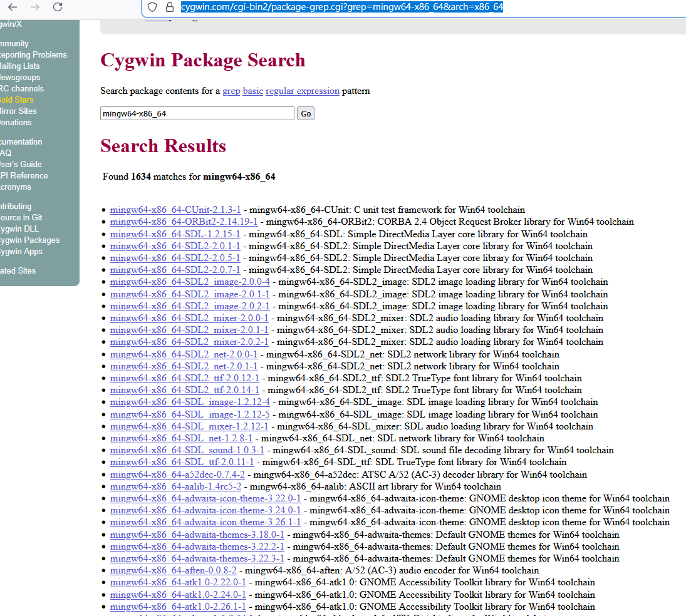Screen dimensions: 686x616
Task: Click the browser forward arrow
Action: 35,7
